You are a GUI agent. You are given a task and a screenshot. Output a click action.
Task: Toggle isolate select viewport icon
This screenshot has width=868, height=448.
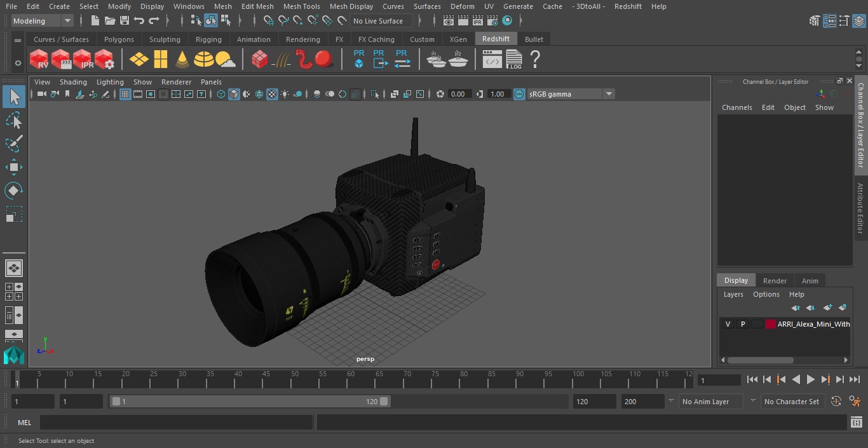click(375, 94)
